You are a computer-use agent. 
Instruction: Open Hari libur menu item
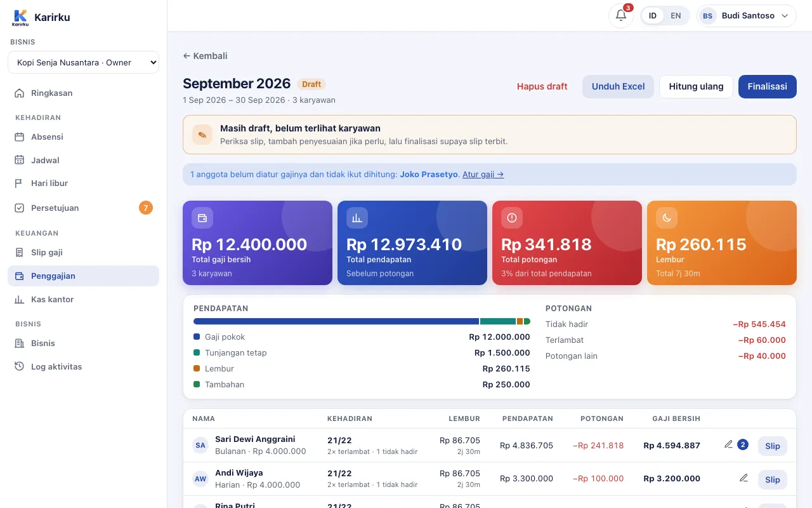click(x=83, y=184)
